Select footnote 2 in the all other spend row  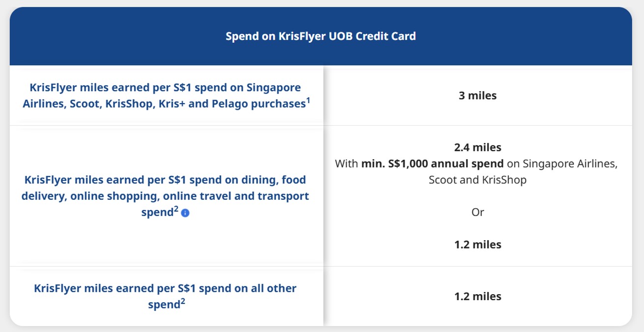pyautogui.click(x=182, y=301)
